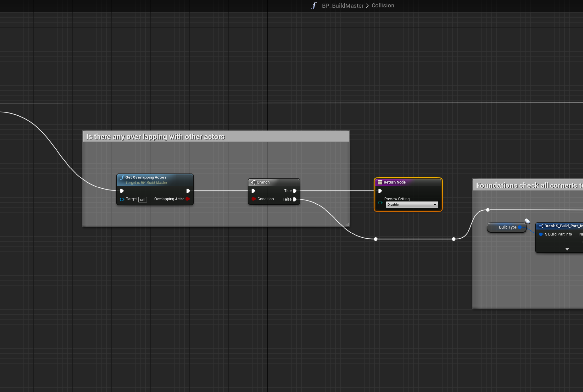Click the Get Overlapping Actors function icon
The height and width of the screenshot is (392, 583).
(122, 177)
